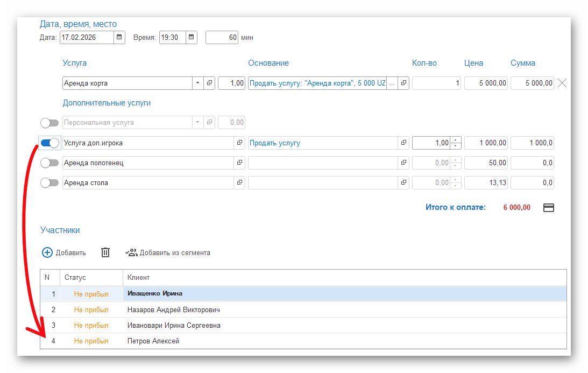Viewport: 588px width, 373px height.
Task: Enable the Аренда стола toggle
Action: pos(49,183)
